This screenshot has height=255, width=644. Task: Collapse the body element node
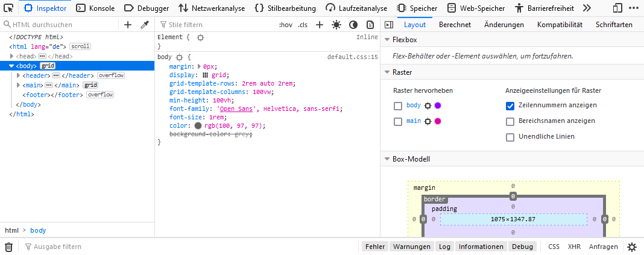[11, 66]
